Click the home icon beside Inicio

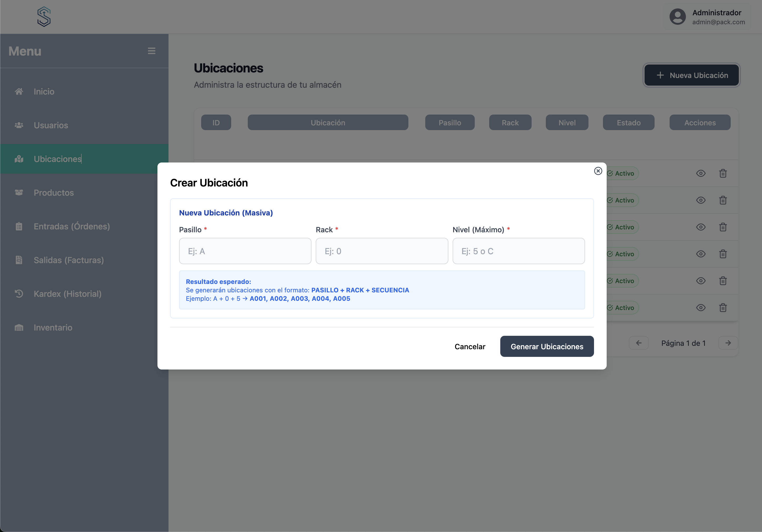pos(19,92)
